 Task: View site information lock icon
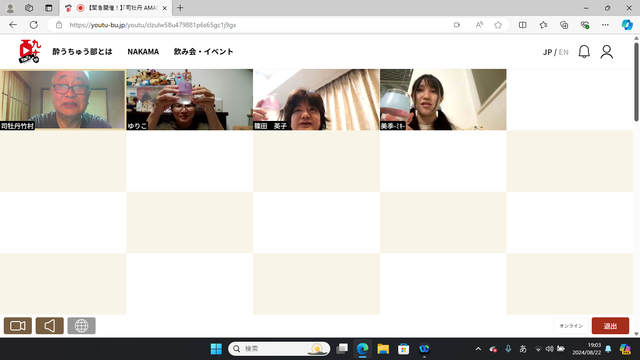(59, 25)
